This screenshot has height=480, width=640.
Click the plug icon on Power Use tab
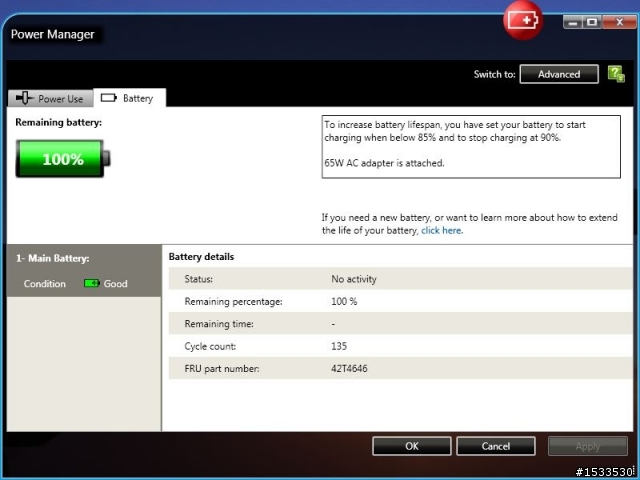24,98
